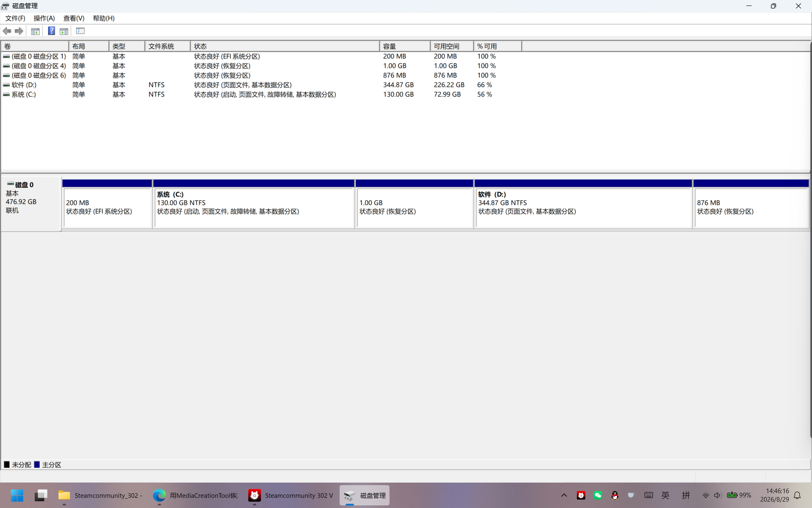Sort by the % 可用 column header
The width and height of the screenshot is (812, 508).
pyautogui.click(x=497, y=46)
